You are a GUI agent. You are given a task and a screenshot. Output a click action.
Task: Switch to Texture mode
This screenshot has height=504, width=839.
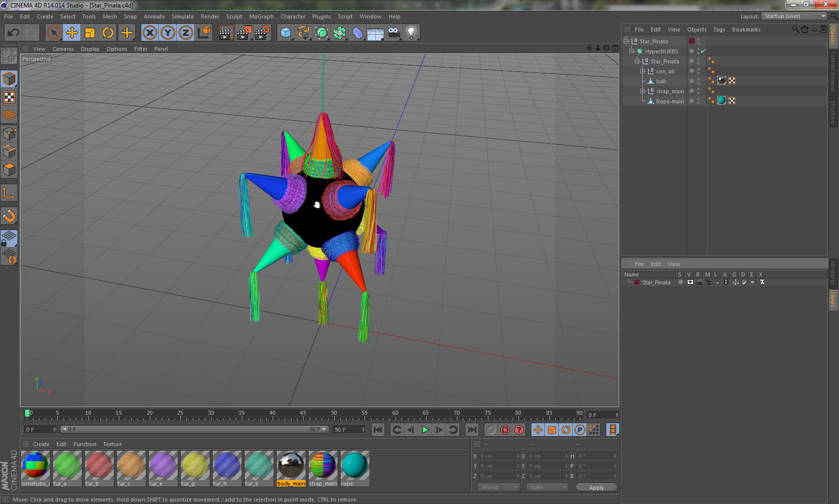pos(9,97)
